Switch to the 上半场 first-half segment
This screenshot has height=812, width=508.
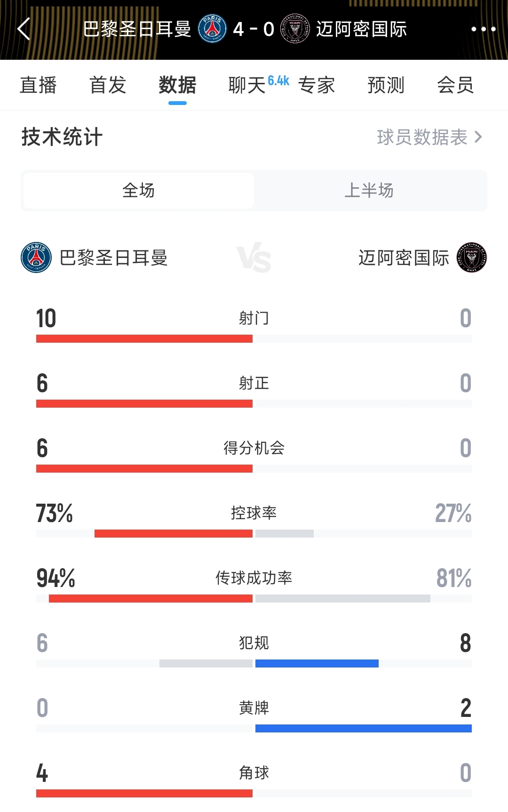tap(369, 191)
